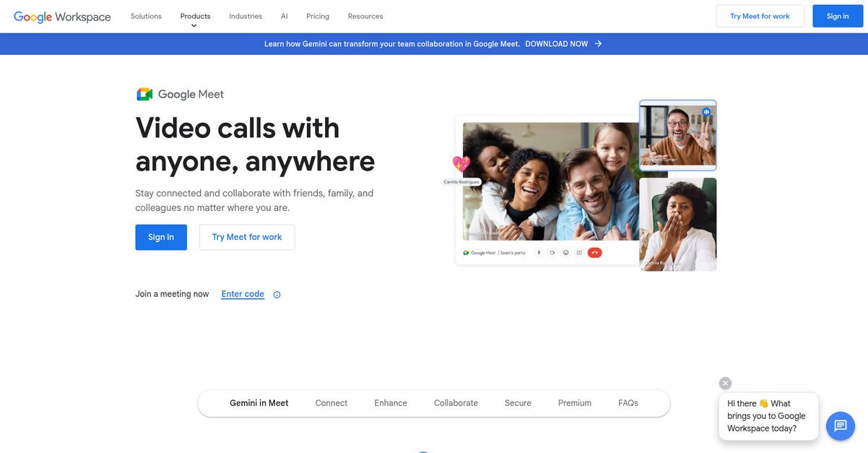Viewport: 868px width, 453px height.
Task: Switch to the Premium tab
Action: [x=575, y=403]
